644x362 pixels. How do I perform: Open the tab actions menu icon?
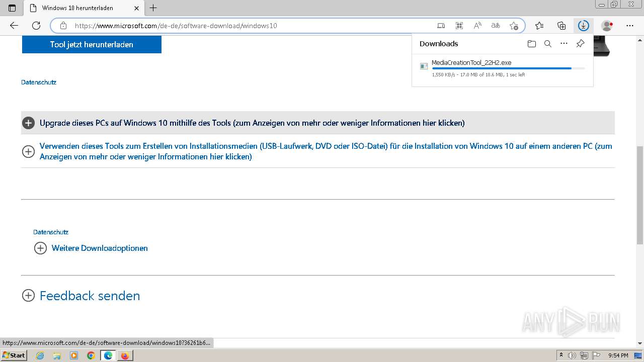[x=12, y=8]
